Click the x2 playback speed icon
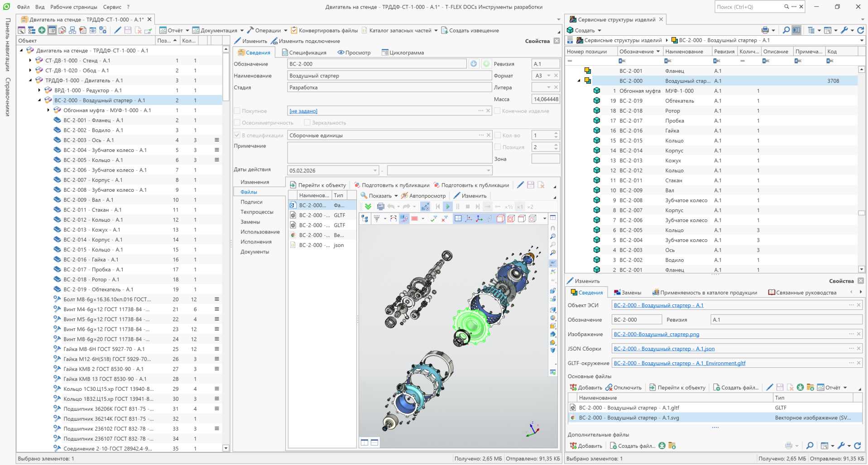Image resolution: width=868 pixels, height=465 pixels. point(530,207)
